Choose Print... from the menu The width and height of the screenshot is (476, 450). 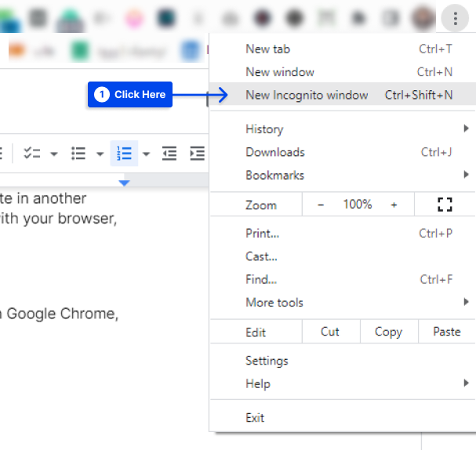pyautogui.click(x=343, y=234)
